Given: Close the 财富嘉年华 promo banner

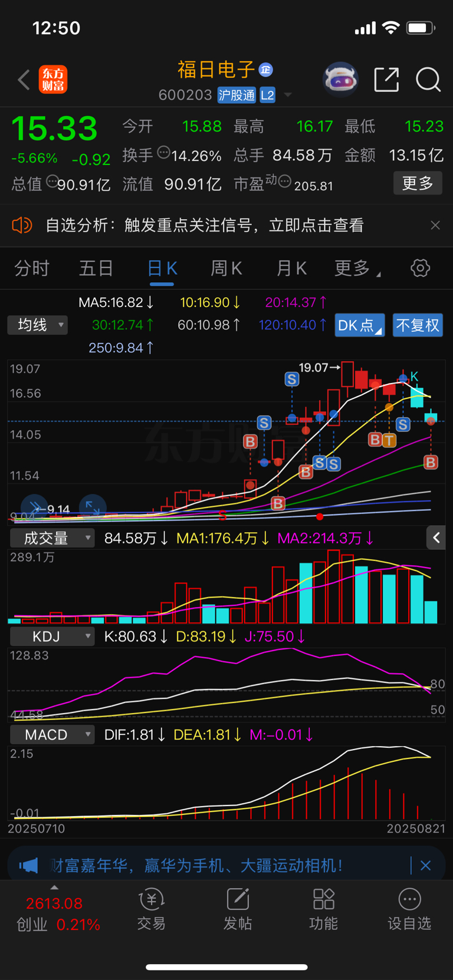Looking at the screenshot, I should [x=426, y=866].
